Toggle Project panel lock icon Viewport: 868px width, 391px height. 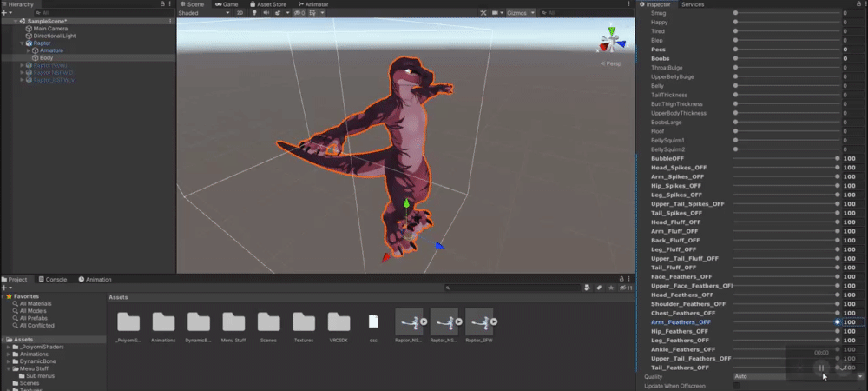(620, 279)
